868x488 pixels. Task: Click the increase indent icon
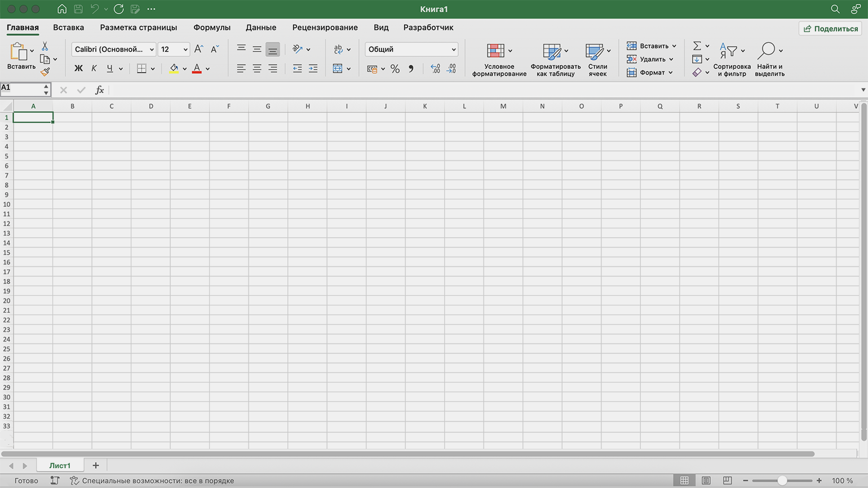[x=313, y=69]
